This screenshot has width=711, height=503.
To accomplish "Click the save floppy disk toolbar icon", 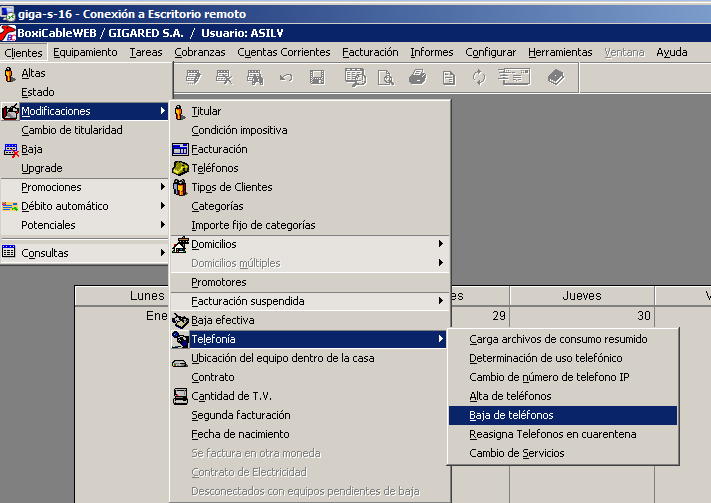I will tap(317, 78).
